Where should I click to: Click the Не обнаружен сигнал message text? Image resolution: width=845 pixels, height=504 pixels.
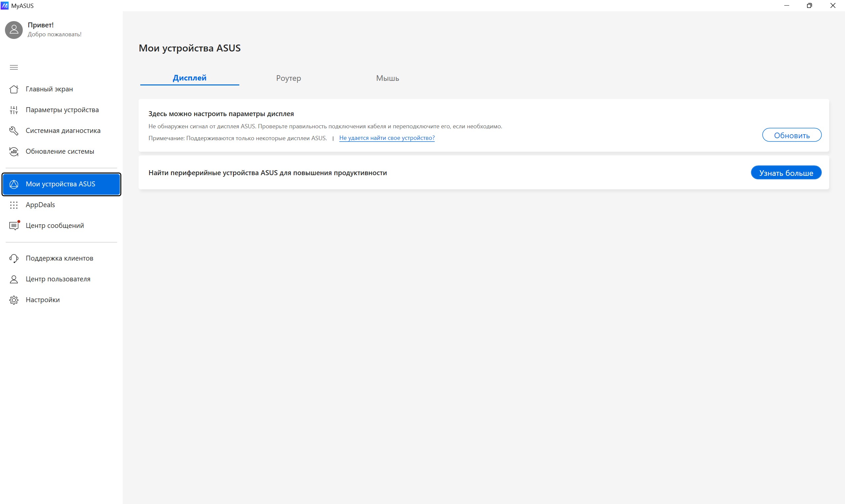[325, 126]
